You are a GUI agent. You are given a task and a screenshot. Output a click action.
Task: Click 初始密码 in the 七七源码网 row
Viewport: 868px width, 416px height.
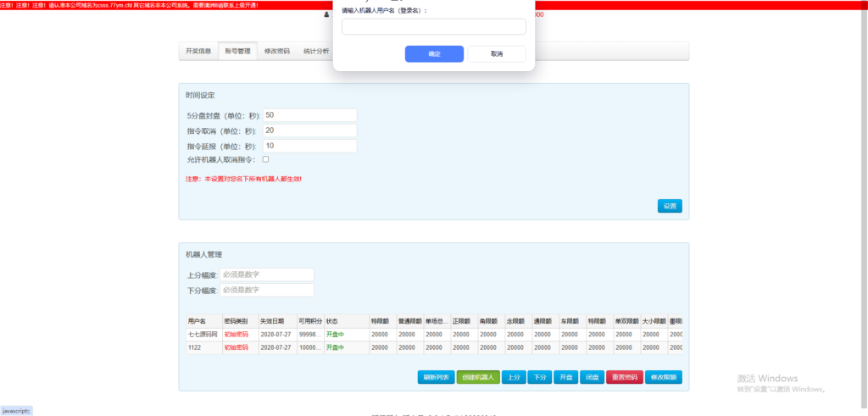click(236, 334)
